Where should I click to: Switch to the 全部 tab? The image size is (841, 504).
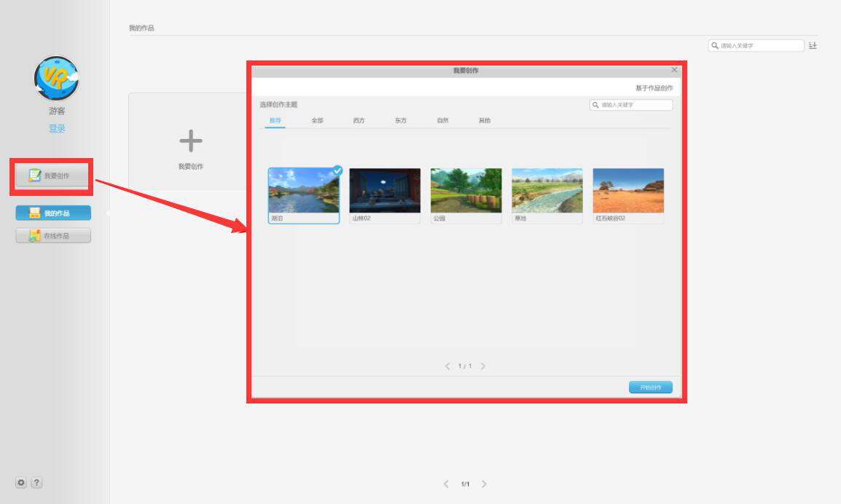(317, 121)
